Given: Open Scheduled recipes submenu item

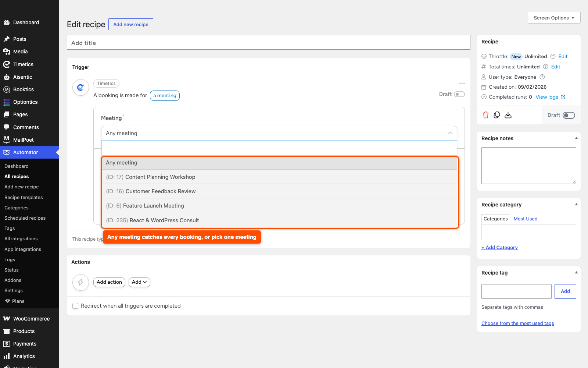Looking at the screenshot, I should [x=25, y=218].
